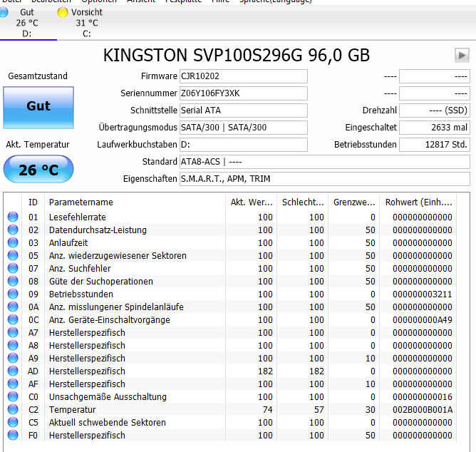
Task: Select the yellow Vorsicht status icon for C:
Action: (x=63, y=12)
